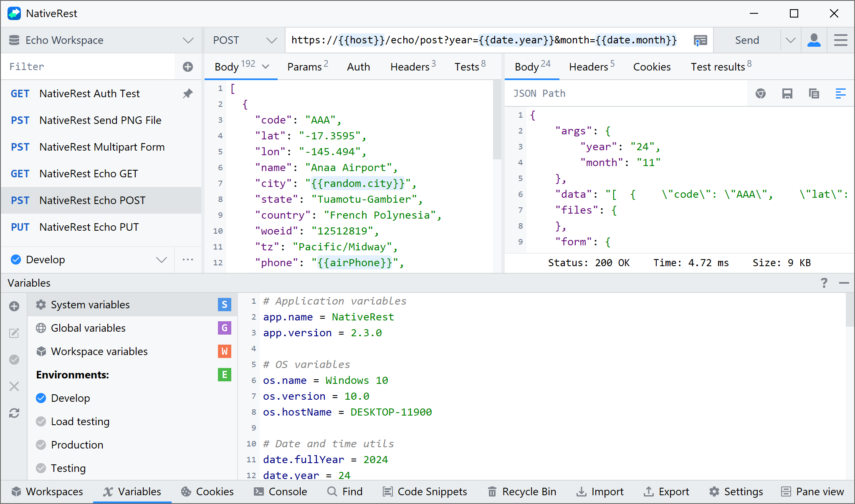Select the Load testing environment

(x=80, y=421)
